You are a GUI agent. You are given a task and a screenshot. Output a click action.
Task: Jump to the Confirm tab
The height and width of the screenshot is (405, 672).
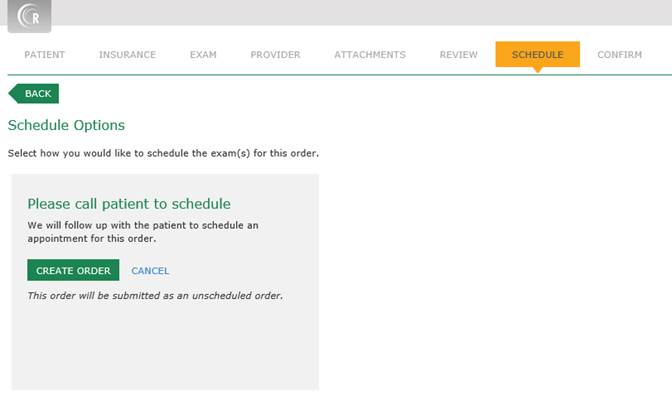(619, 55)
